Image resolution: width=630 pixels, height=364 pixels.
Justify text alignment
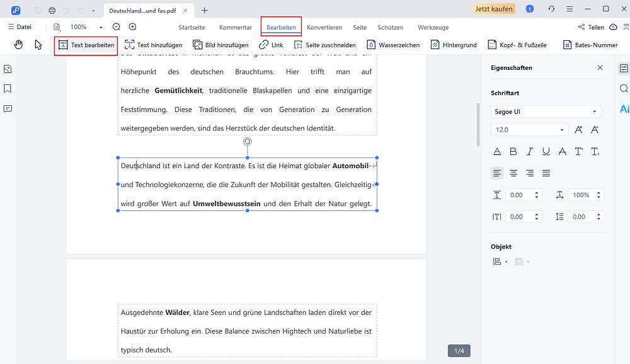click(x=546, y=173)
